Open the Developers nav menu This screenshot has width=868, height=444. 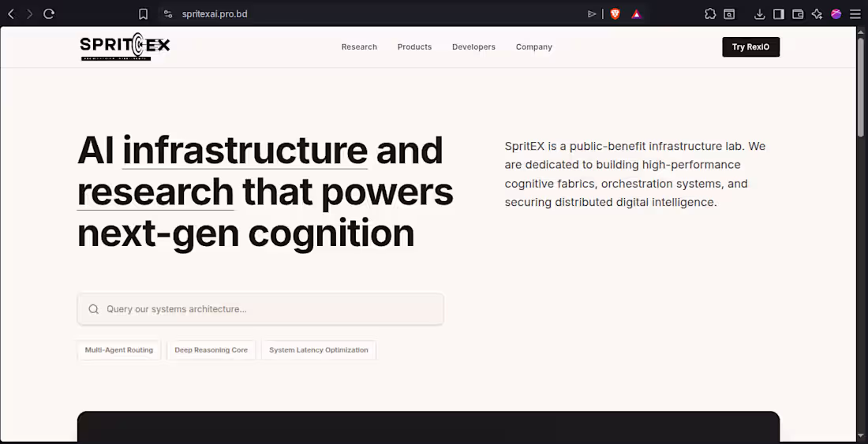[x=474, y=47]
